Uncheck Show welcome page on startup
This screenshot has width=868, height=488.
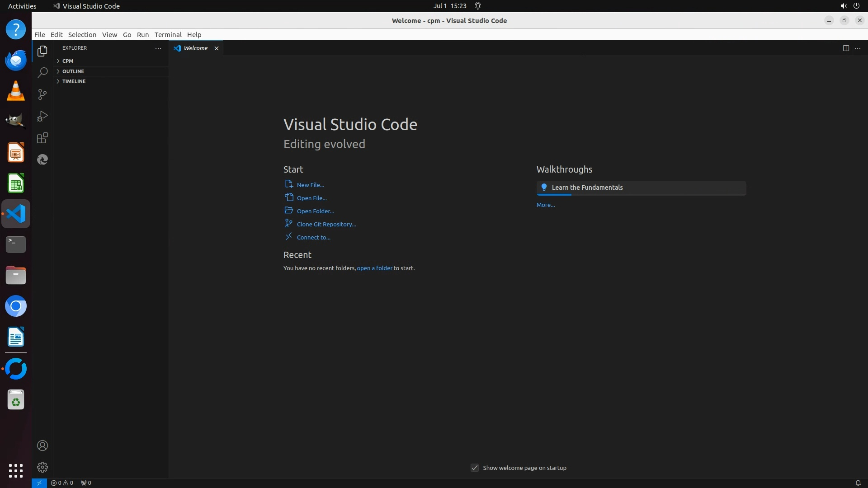pyautogui.click(x=475, y=468)
